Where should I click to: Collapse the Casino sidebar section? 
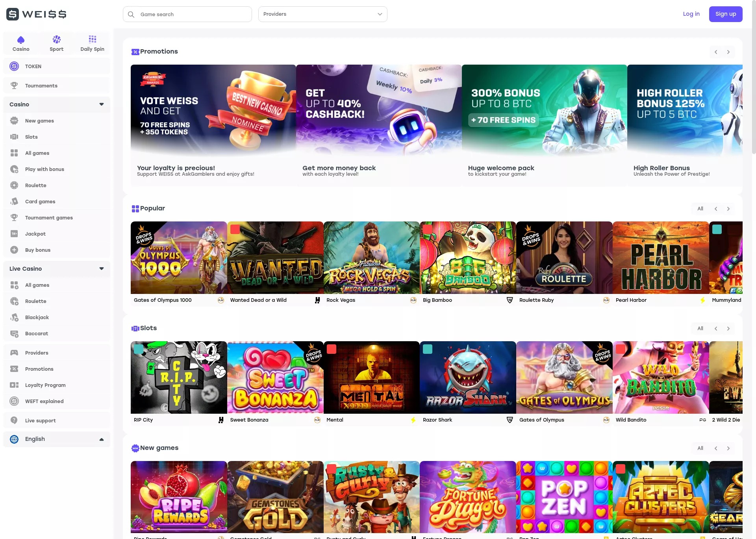click(x=102, y=104)
